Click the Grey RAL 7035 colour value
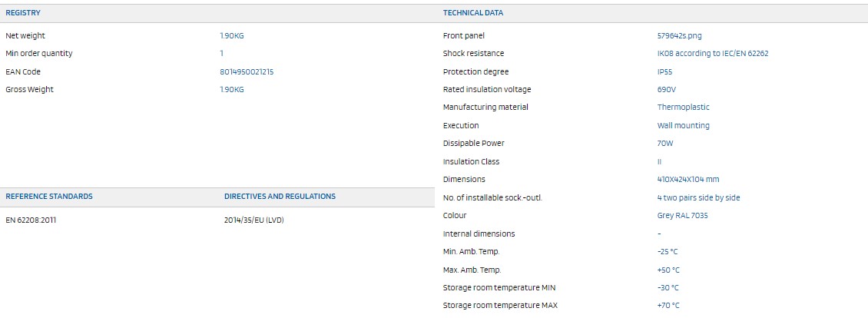Screen dimensions: 868x318 click(x=682, y=215)
